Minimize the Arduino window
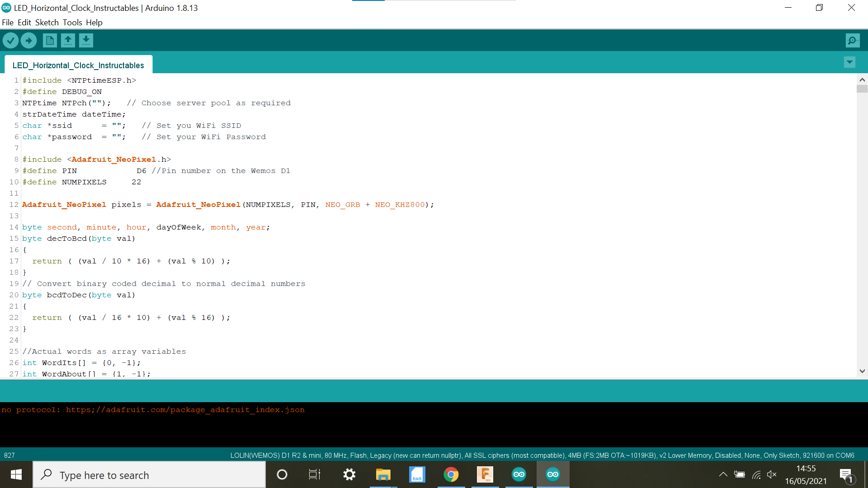Screen dimensions: 868x488 coord(788,8)
